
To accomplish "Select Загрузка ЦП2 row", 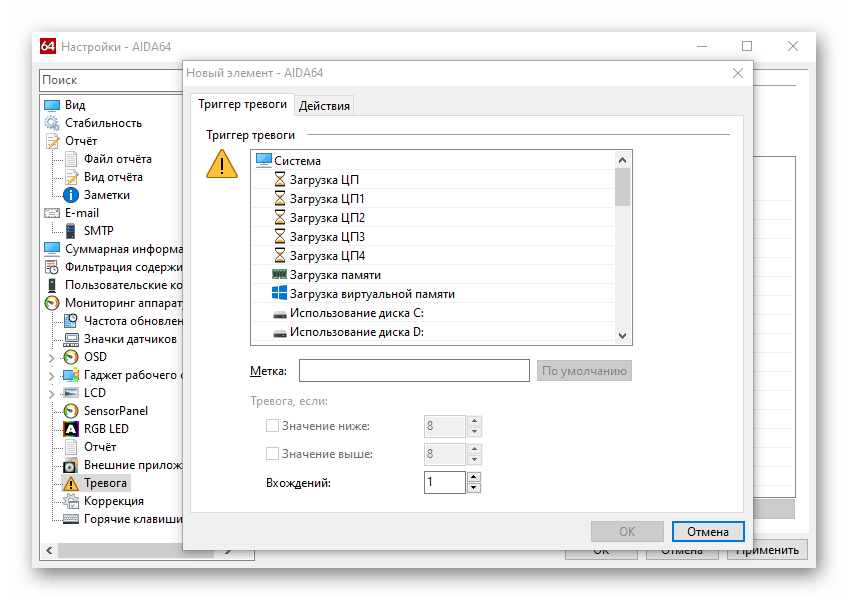I will click(x=433, y=217).
